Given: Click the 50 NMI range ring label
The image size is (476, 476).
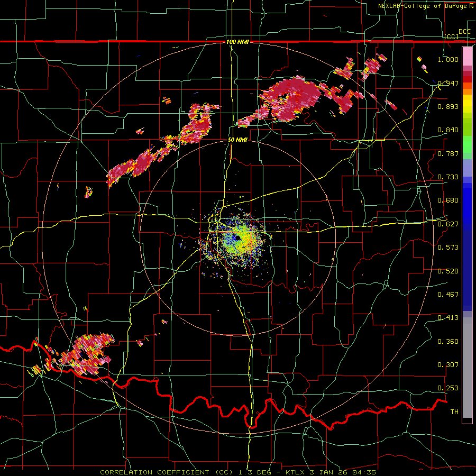Looking at the screenshot, I should (237, 140).
